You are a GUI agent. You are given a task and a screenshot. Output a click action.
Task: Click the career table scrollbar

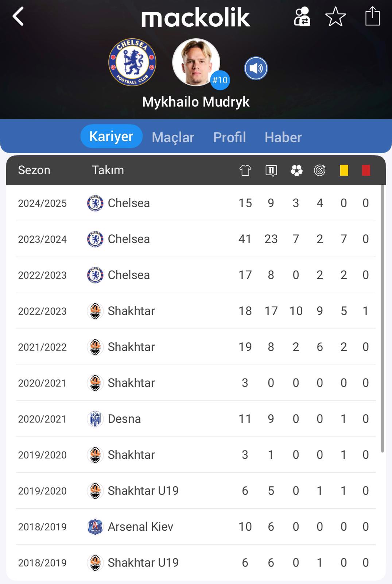tap(382, 318)
